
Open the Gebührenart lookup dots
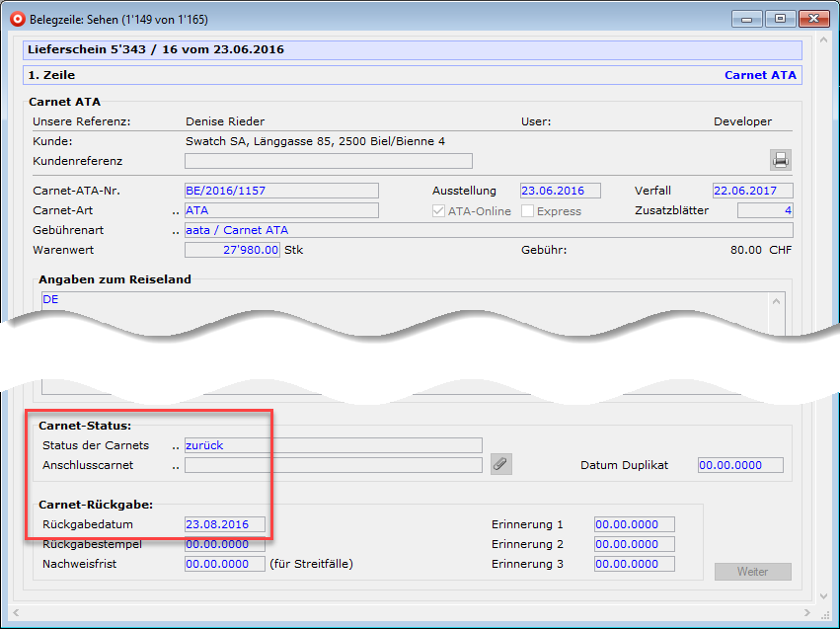coord(176,231)
